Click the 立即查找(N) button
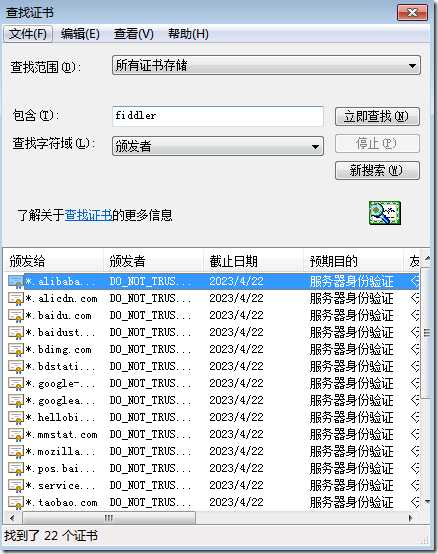Image resolution: width=438 pixels, height=554 pixels. pyautogui.click(x=377, y=117)
